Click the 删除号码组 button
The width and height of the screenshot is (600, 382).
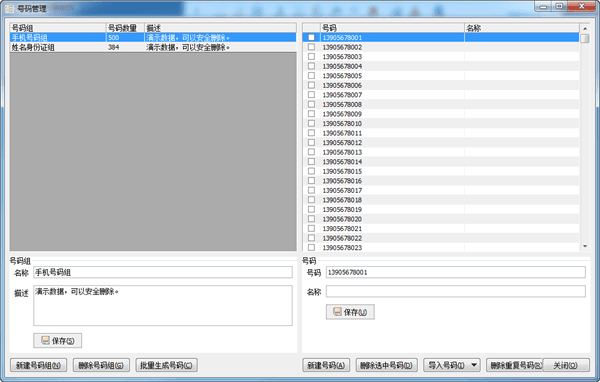pos(101,365)
